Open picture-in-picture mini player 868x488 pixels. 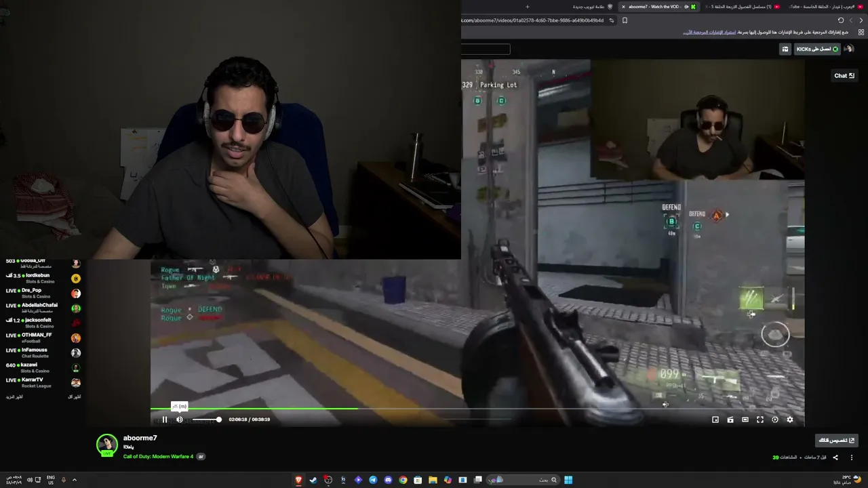coord(715,420)
